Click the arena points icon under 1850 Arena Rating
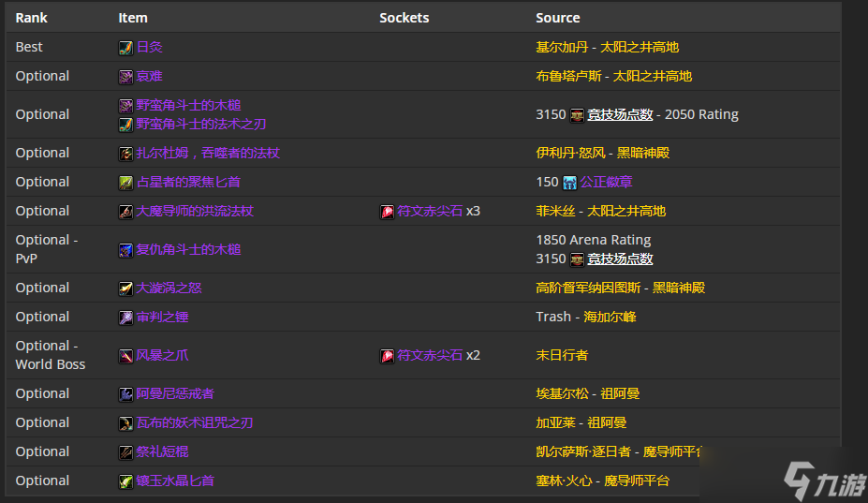 tap(577, 259)
